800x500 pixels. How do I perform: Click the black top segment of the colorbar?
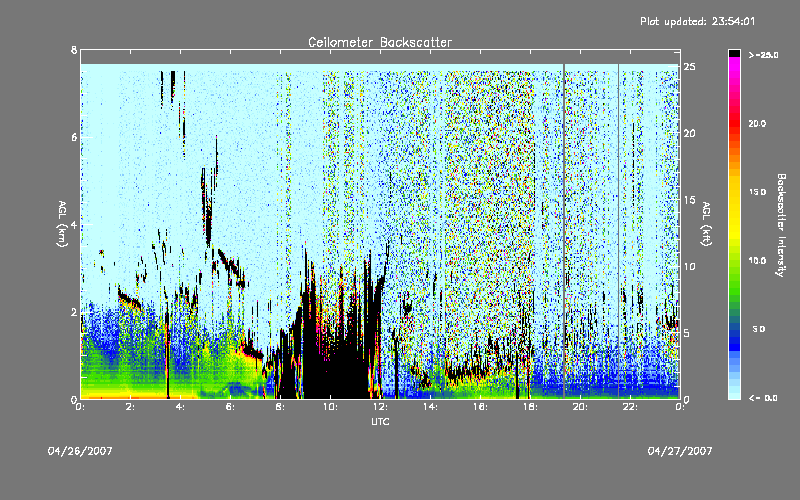(734, 53)
